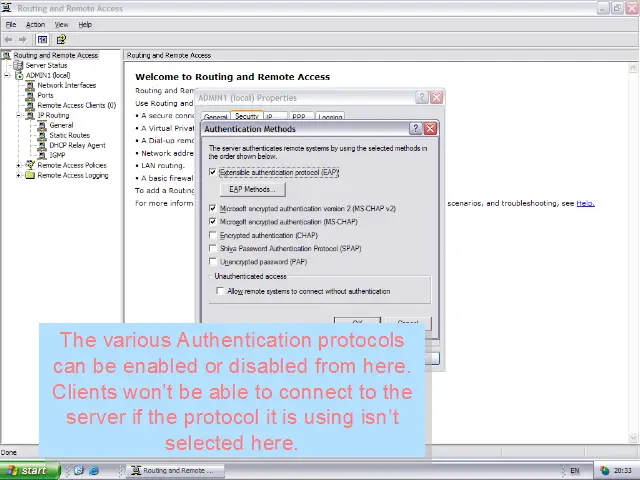Click the DHCP Relay Agent node icon
The image size is (640, 480).
[x=42, y=145]
